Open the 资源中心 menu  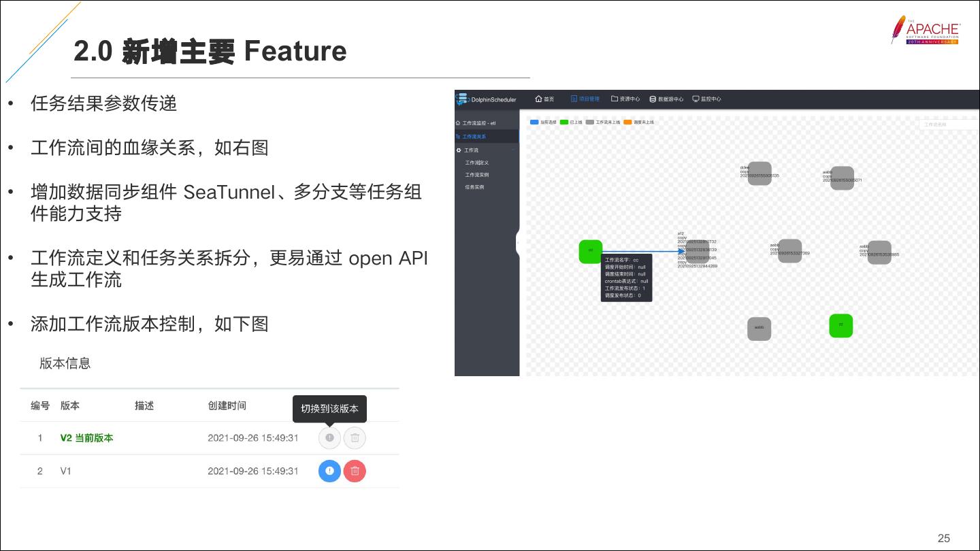625,99
